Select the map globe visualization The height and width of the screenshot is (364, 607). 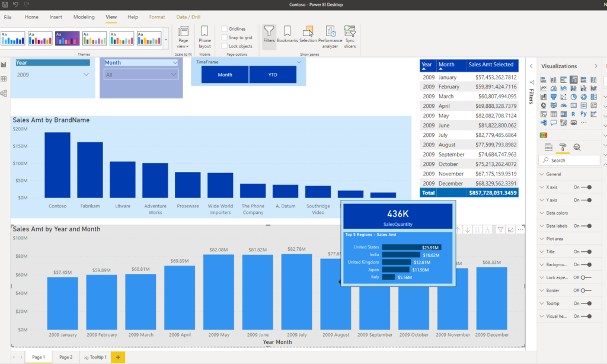(x=544, y=106)
